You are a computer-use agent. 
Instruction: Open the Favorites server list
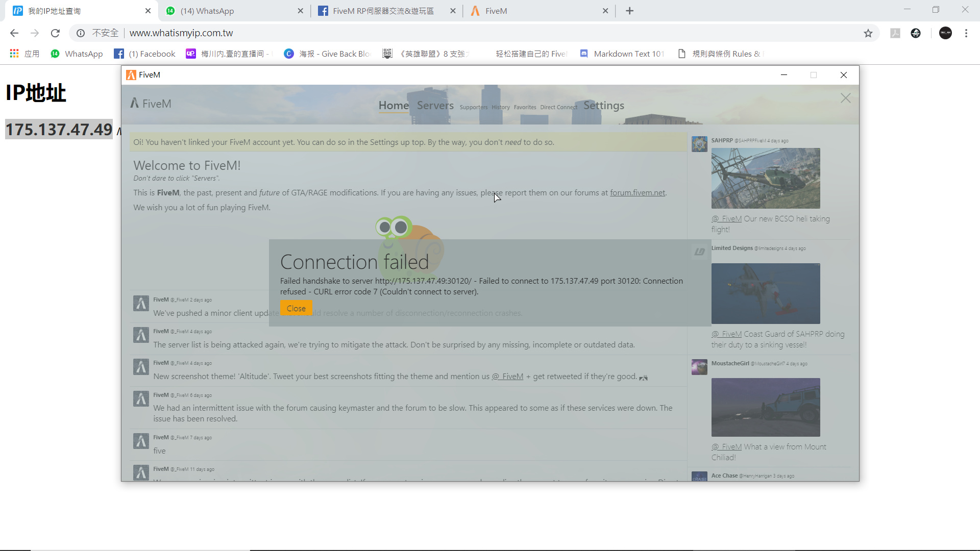(x=525, y=107)
